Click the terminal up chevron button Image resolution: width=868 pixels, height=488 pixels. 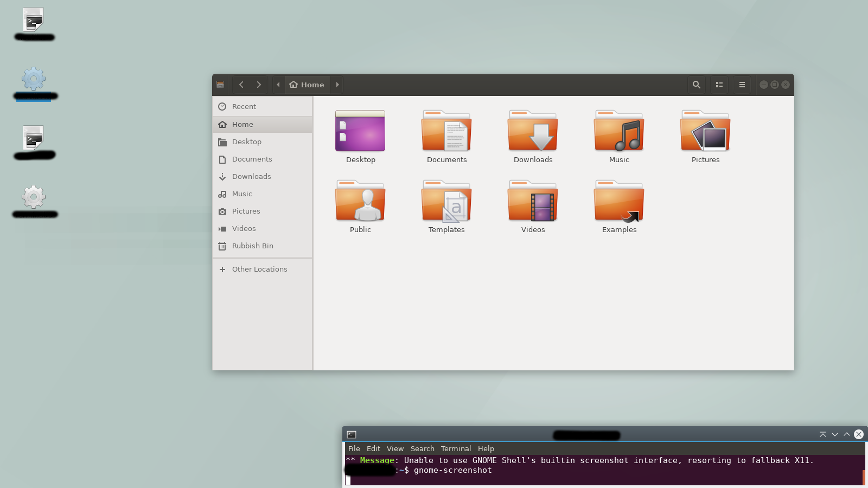tap(847, 434)
